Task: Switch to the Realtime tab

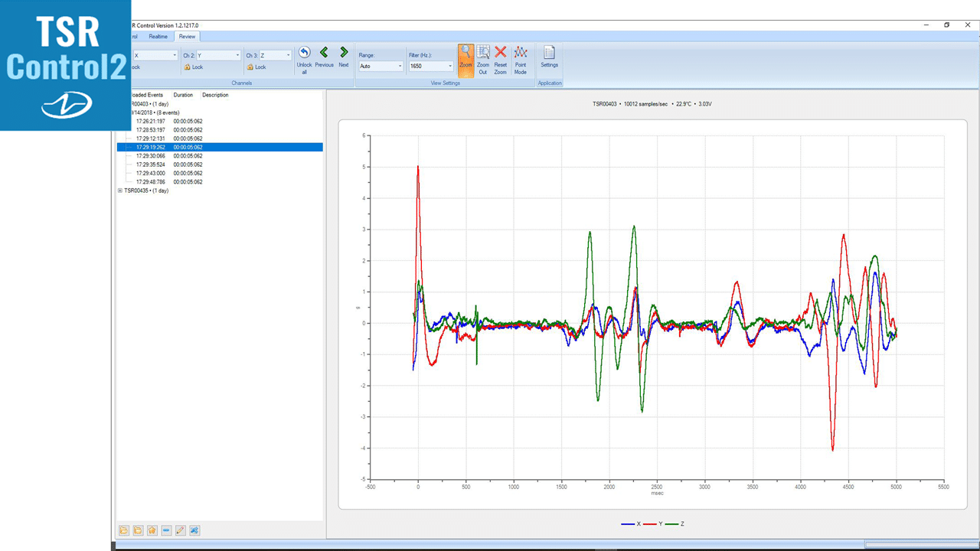Action: click(x=158, y=36)
